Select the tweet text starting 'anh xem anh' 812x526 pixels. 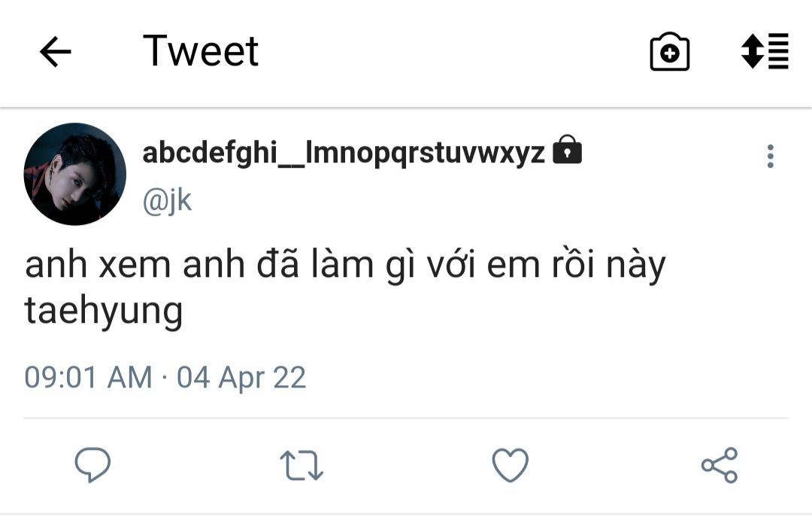[x=345, y=288]
